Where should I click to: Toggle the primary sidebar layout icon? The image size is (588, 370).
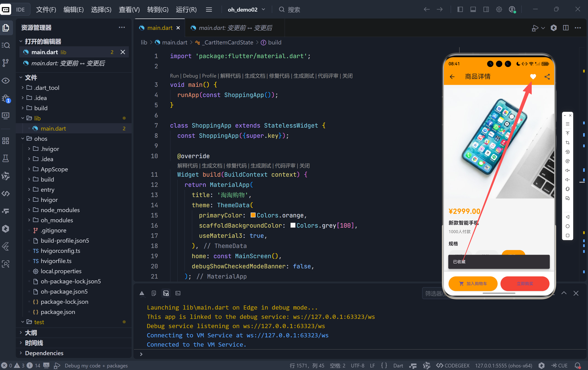click(460, 9)
